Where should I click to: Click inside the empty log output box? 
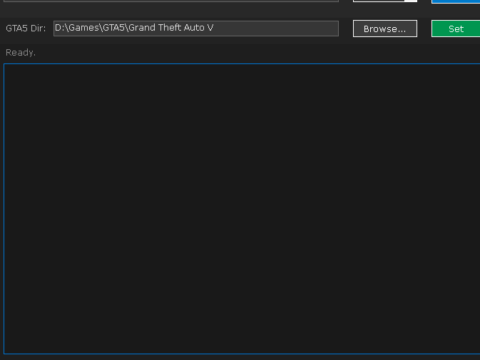coord(242,208)
